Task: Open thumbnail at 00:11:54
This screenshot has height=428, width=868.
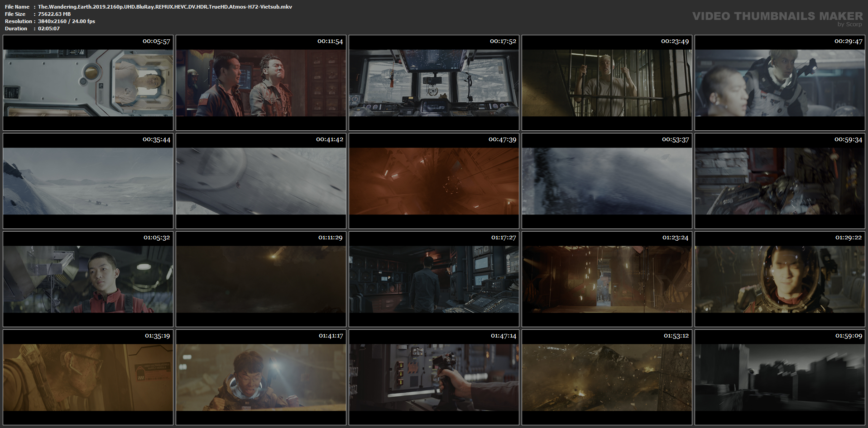Action: click(x=261, y=83)
